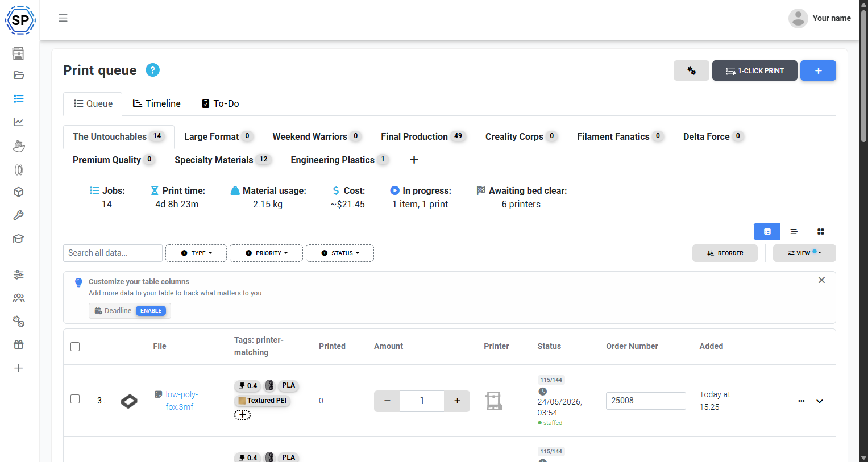Screen dimensions: 868x462
Task: Open the gears icon in sidebar
Action: (x=18, y=322)
